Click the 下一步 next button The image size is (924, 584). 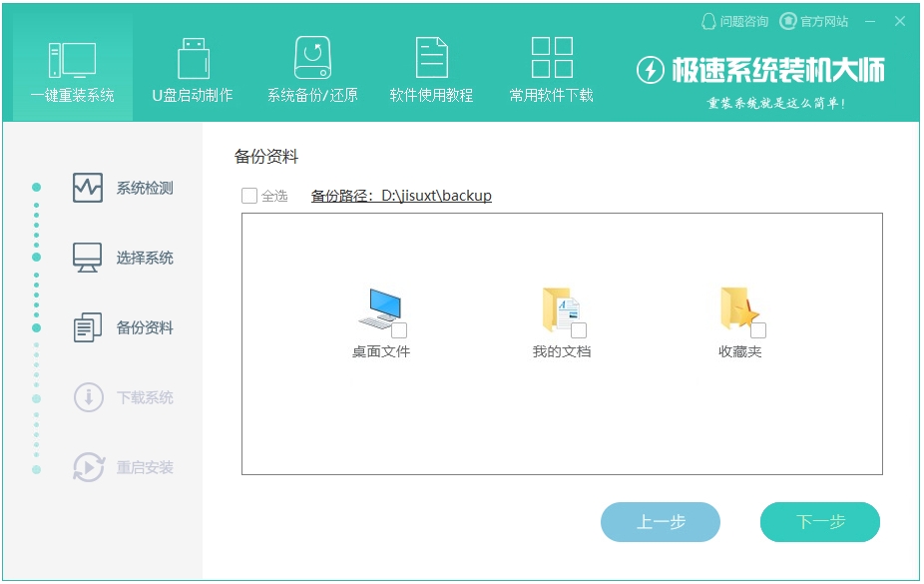(819, 521)
